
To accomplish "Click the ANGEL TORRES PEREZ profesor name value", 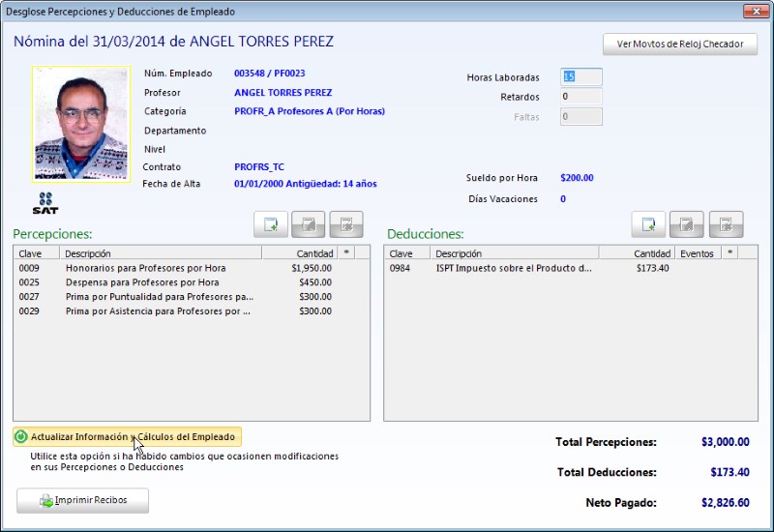I will (x=283, y=92).
